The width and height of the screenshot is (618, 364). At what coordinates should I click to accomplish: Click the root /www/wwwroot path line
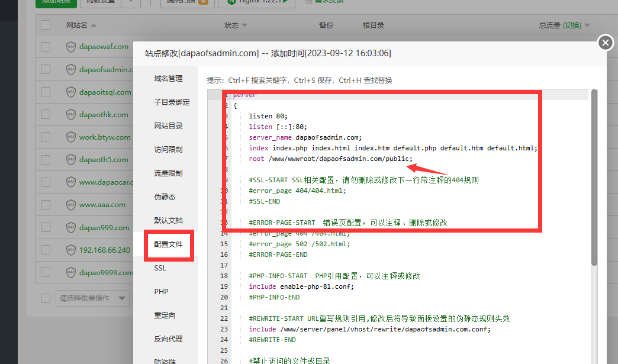[330, 159]
